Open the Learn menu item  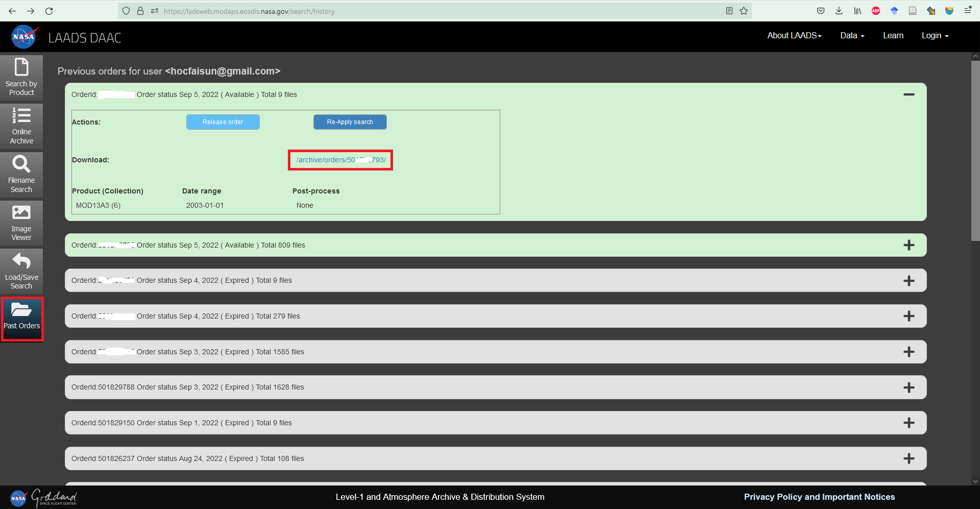point(893,35)
